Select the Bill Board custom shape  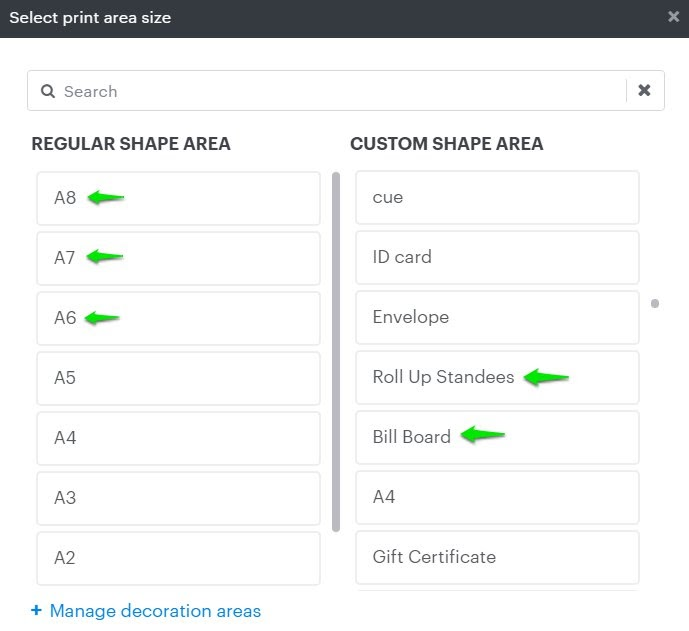pos(497,437)
